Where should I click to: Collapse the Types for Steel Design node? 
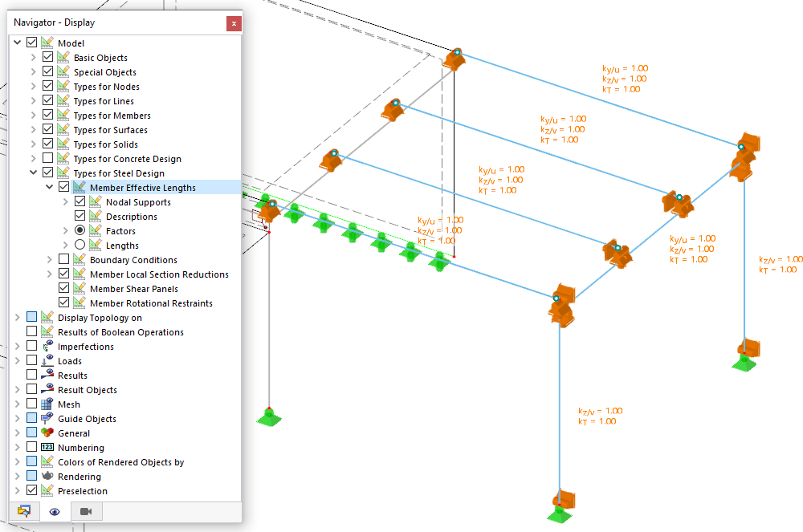pos(34,173)
